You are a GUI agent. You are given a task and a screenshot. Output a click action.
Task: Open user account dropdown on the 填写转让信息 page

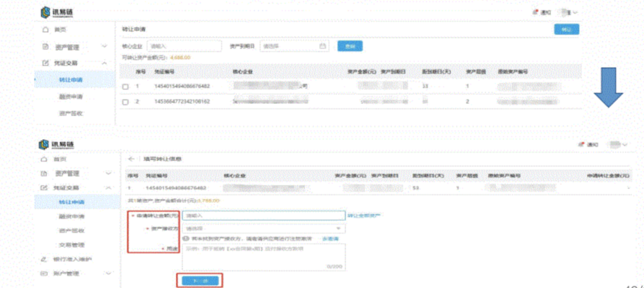point(618,145)
